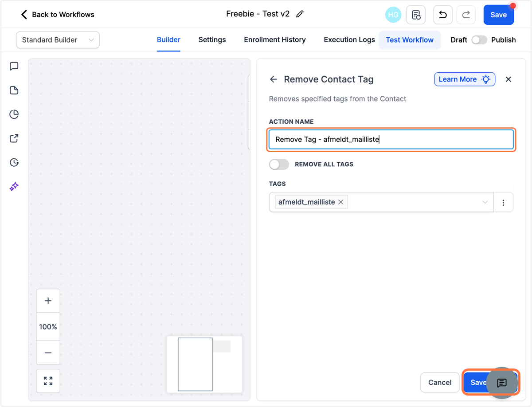Zoom out on the canvas
Viewport: 532px width, 407px height.
pos(48,353)
